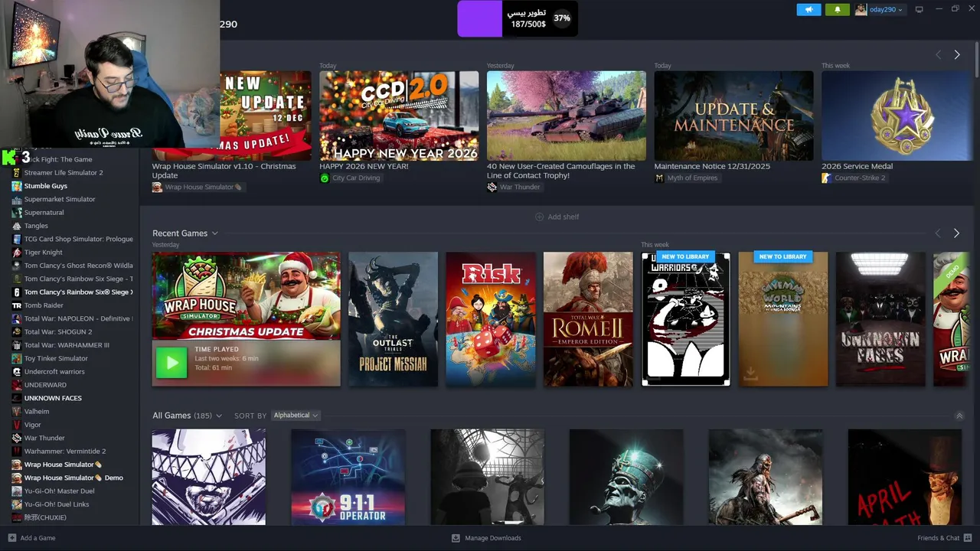
Task: Select Wrap House Simulator Demo in list
Action: point(73,478)
